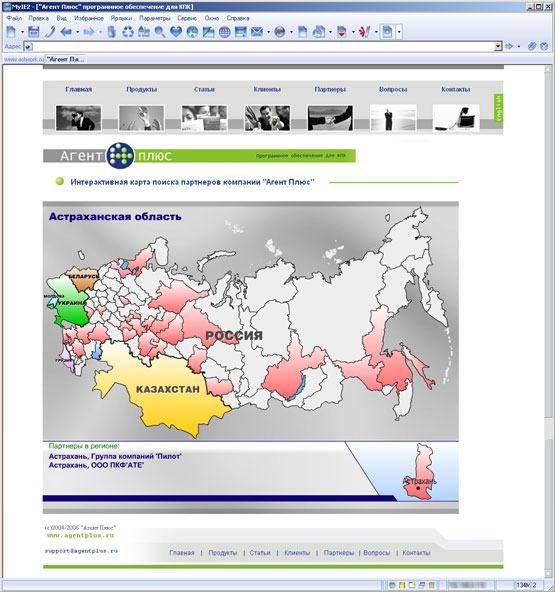
Task: Open Клиенты in top navigation
Action: pyautogui.click(x=267, y=89)
